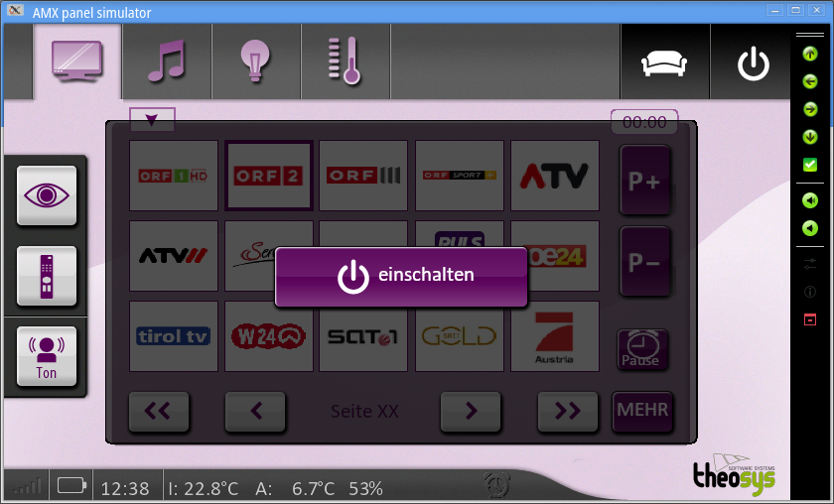
Task: Jump to last page with >> button
Action: point(568,411)
